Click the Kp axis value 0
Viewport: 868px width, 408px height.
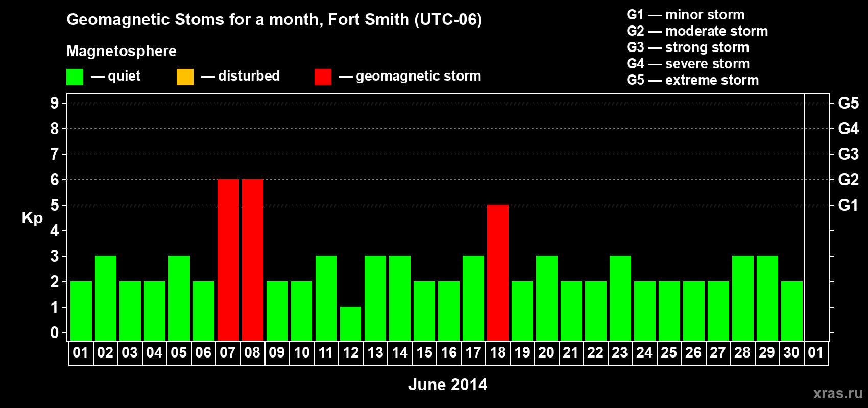pyautogui.click(x=55, y=333)
